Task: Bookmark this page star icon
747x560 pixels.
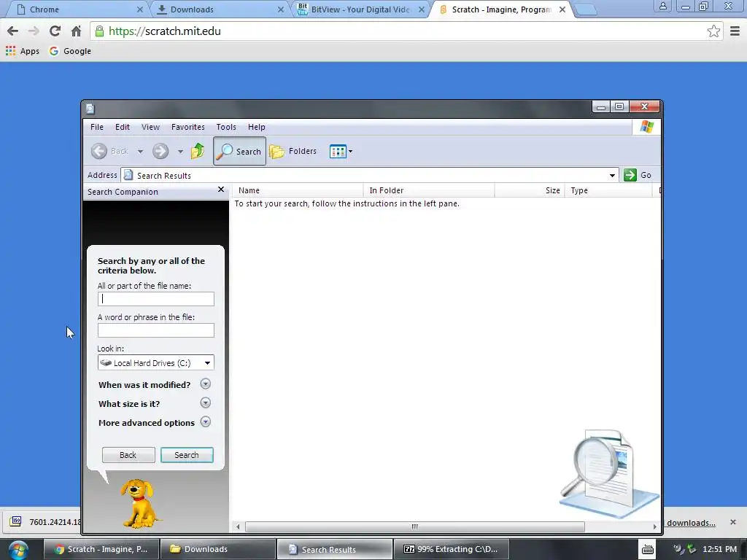Action: [713, 31]
